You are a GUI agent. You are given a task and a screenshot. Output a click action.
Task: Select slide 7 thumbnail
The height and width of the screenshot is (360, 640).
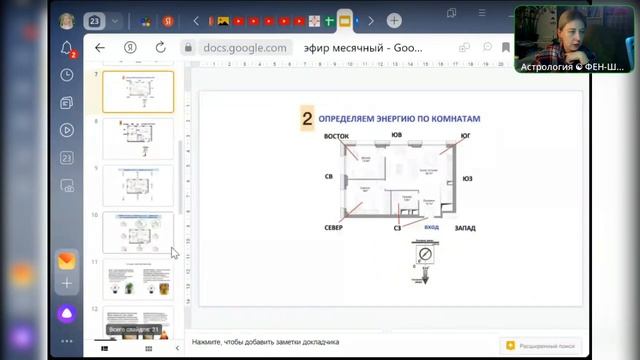pyautogui.click(x=138, y=91)
